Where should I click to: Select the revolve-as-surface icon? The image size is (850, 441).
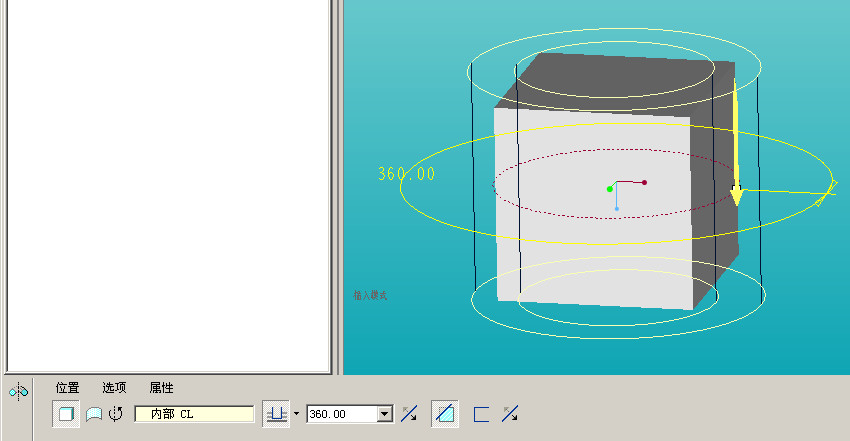[94, 414]
